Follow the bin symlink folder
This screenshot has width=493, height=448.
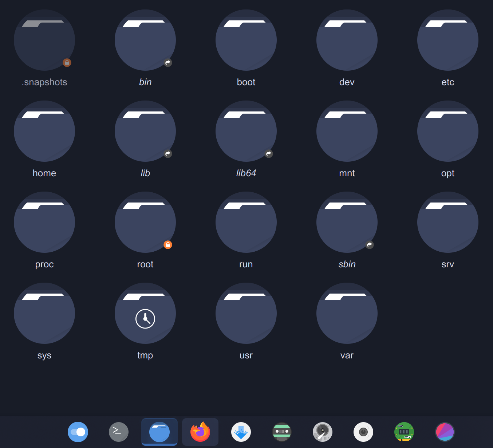click(145, 40)
